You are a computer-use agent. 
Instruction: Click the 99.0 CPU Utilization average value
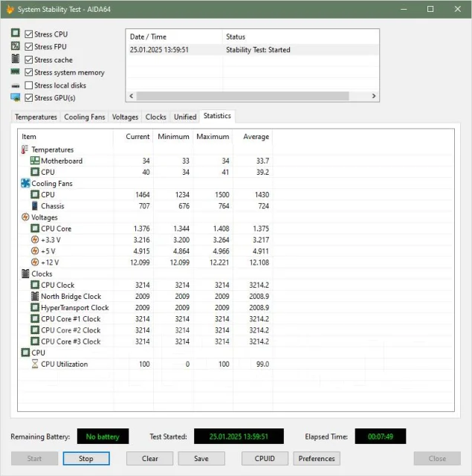[x=262, y=364]
